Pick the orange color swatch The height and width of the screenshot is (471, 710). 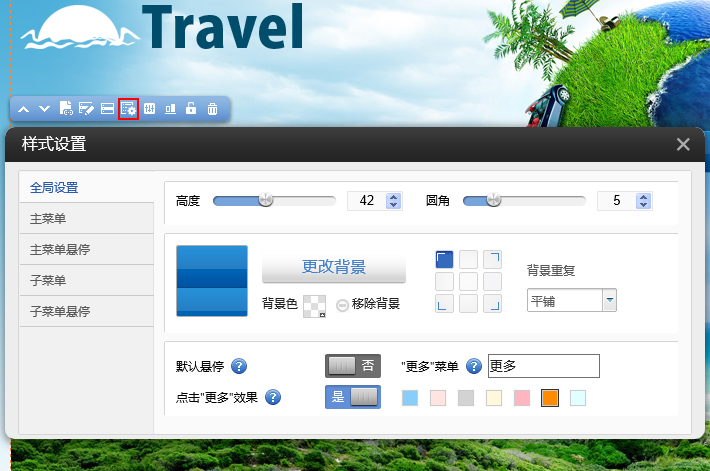pyautogui.click(x=550, y=398)
